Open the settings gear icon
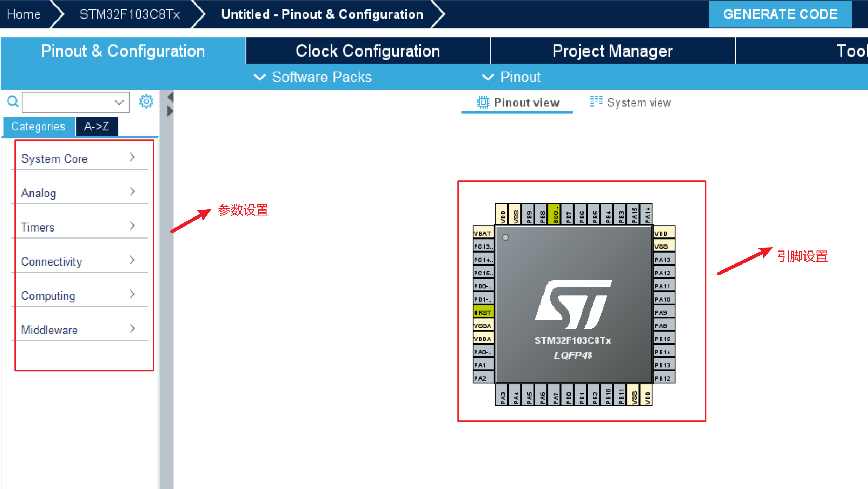The image size is (868, 489). [146, 102]
